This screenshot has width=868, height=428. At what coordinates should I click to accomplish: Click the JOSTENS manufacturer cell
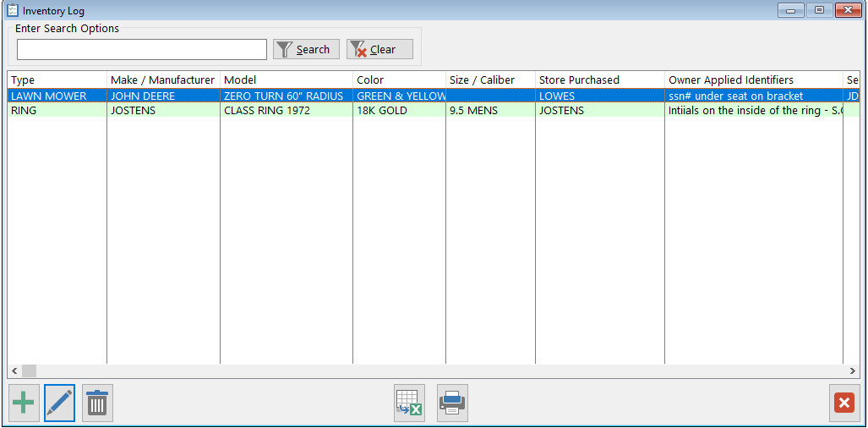(x=163, y=110)
